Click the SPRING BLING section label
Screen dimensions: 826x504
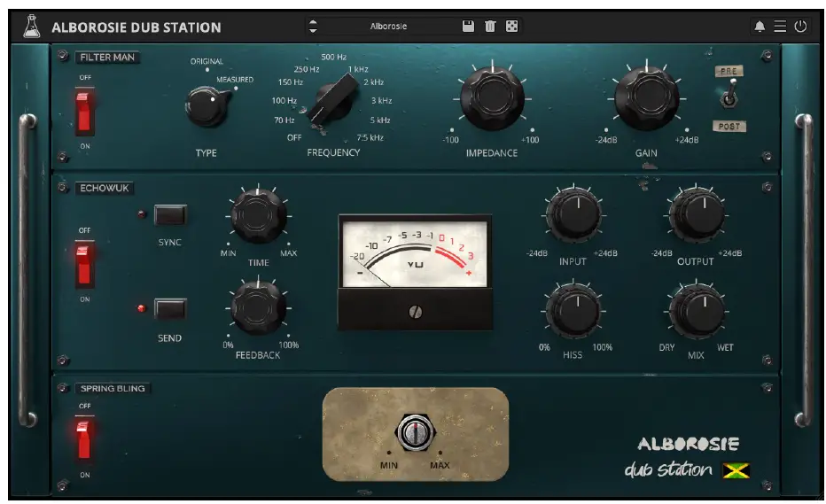pos(113,388)
